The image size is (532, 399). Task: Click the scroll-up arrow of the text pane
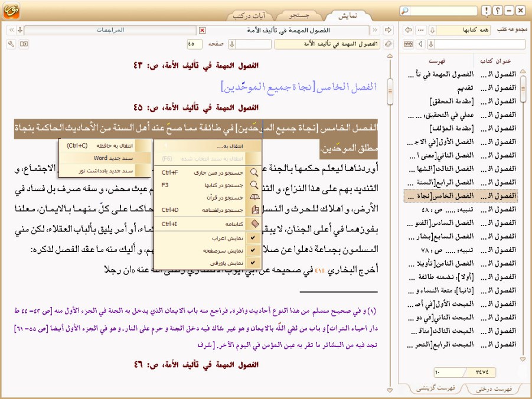[390, 56]
